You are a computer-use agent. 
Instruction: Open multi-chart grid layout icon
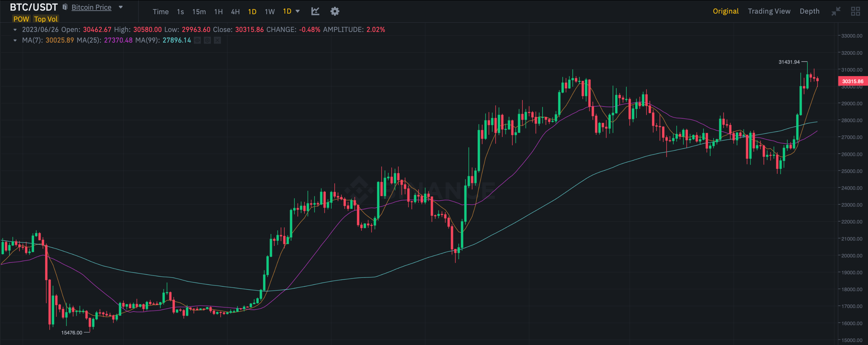[x=855, y=12]
